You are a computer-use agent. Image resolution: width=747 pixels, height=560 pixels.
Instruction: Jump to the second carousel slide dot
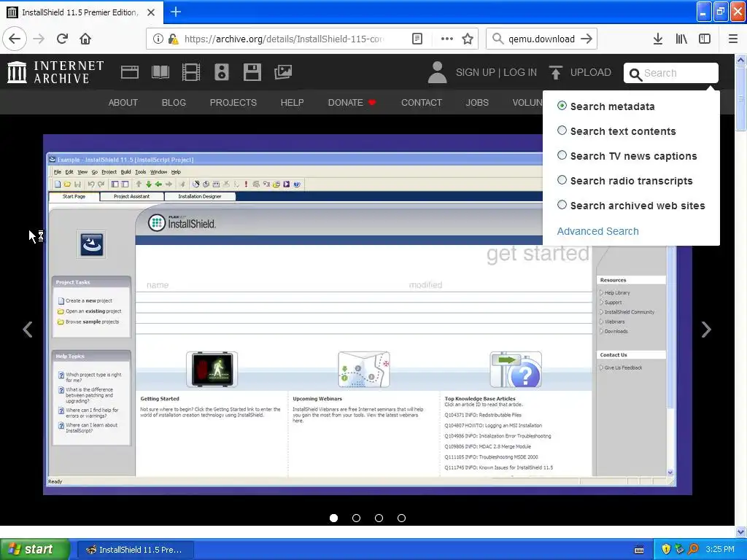point(356,518)
